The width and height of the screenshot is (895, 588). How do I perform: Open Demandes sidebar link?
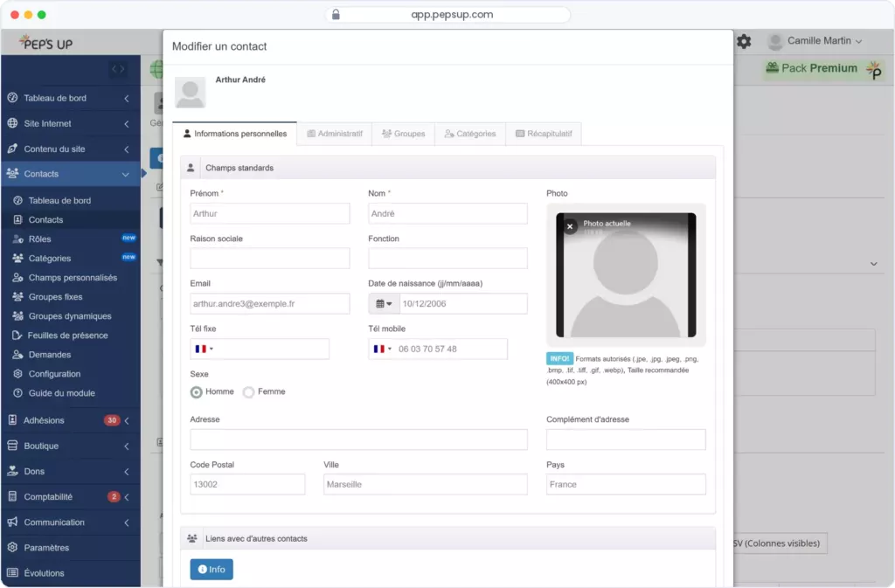[x=50, y=354]
